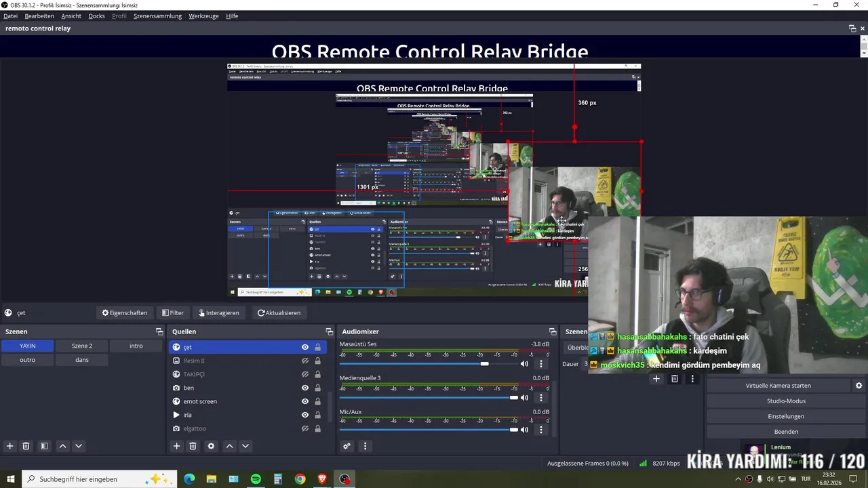This screenshot has height=488, width=868.
Task: Add a new source with Quellen plus icon
Action: (177, 446)
